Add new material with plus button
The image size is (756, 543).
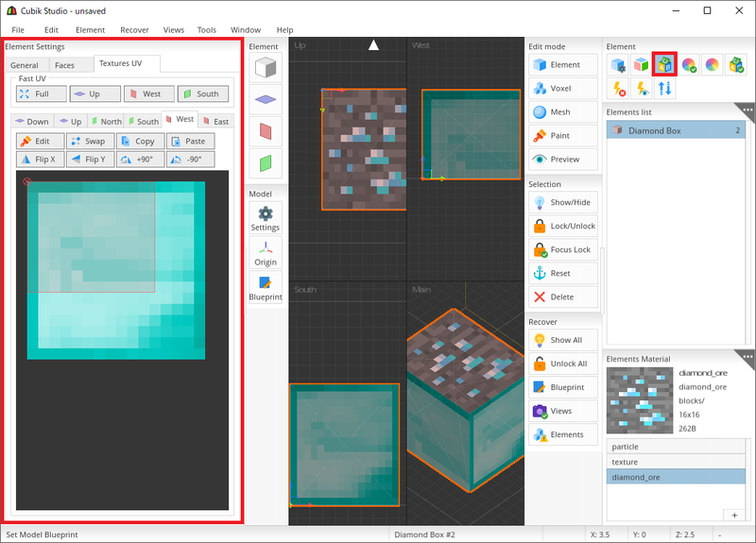coord(734,515)
